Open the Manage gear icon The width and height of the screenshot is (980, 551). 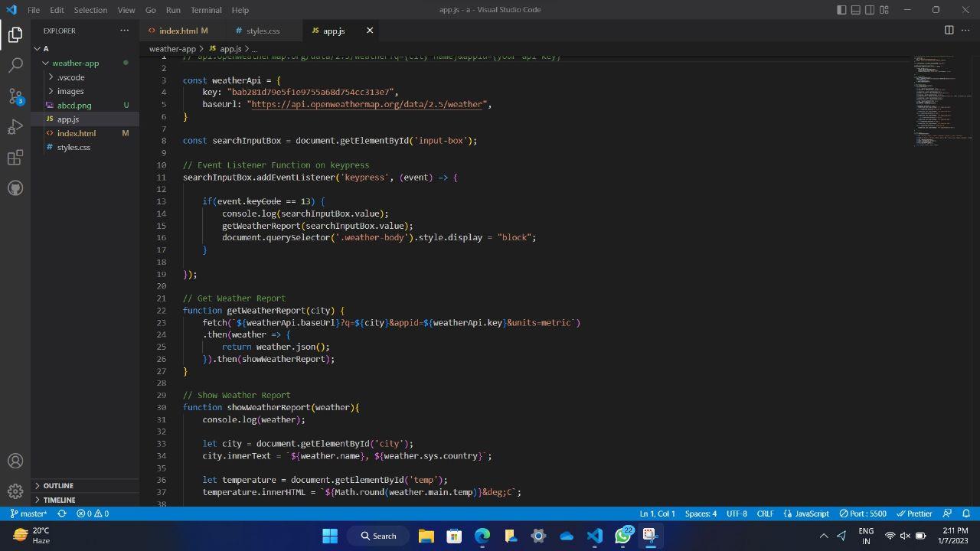[15, 491]
